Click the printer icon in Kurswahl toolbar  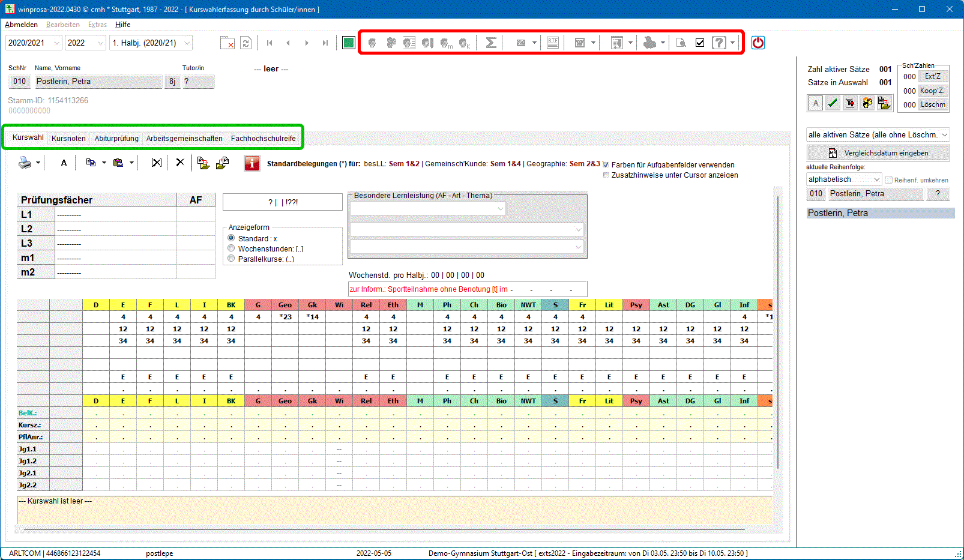[x=25, y=163]
